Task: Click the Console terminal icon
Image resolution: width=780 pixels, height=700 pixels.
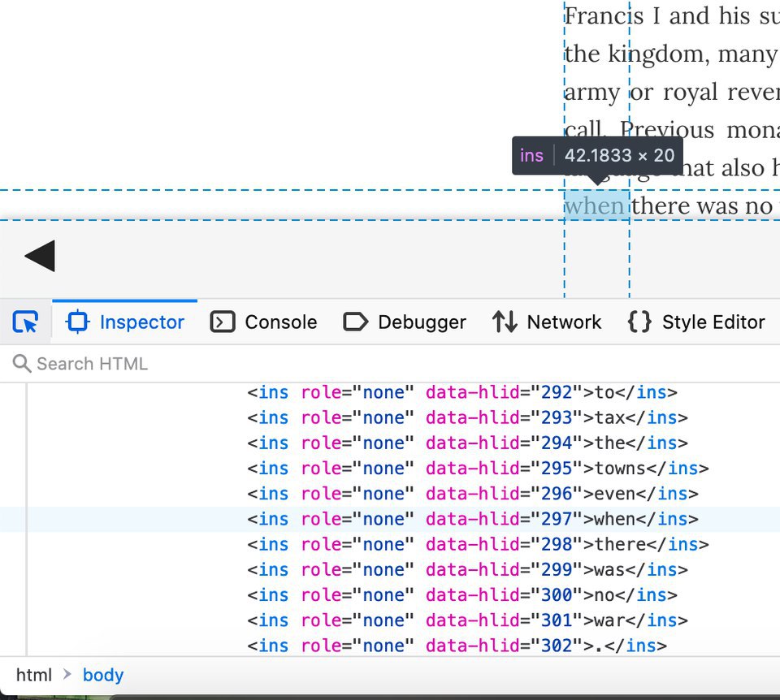Action: [223, 322]
